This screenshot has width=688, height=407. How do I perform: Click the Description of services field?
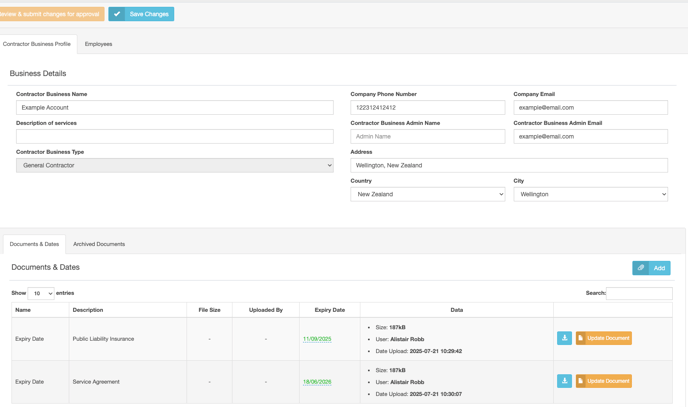pyautogui.click(x=175, y=136)
